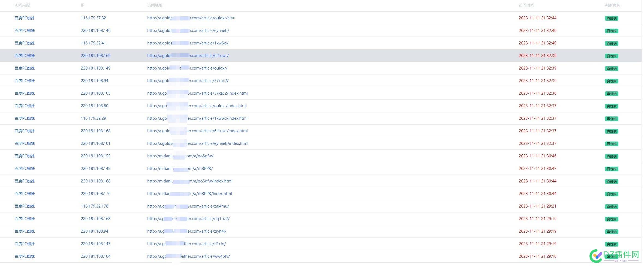Select IP address 116.179.32.41
This screenshot has width=644, height=267.
pos(94,43)
